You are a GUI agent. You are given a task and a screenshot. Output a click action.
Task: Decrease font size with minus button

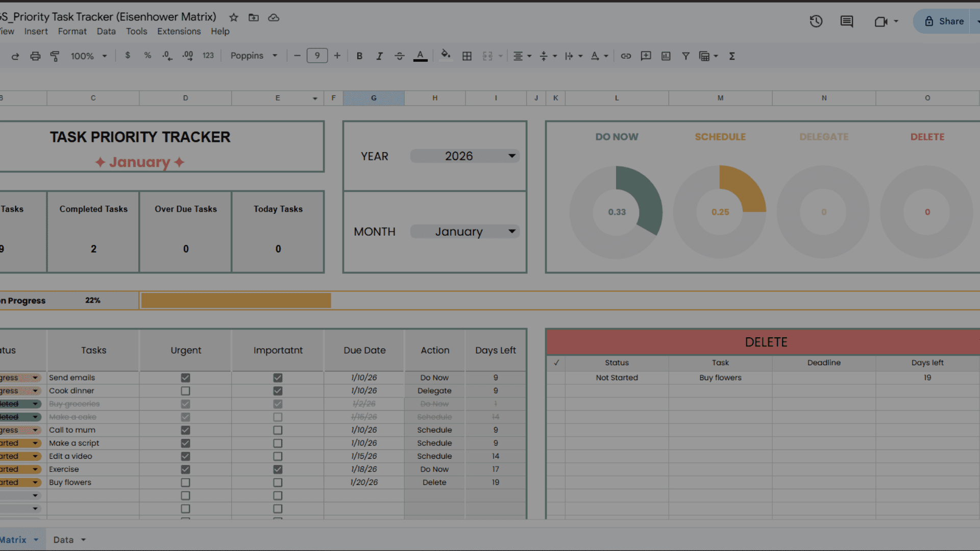[297, 56]
